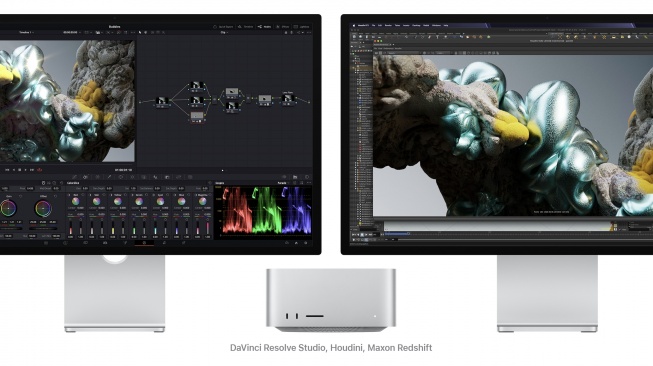
Task: Toggle the Nodes panel button in Resolve
Action: 264,27
